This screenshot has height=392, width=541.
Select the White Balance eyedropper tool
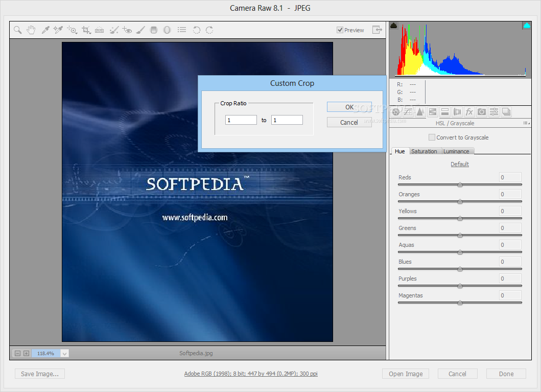point(45,30)
